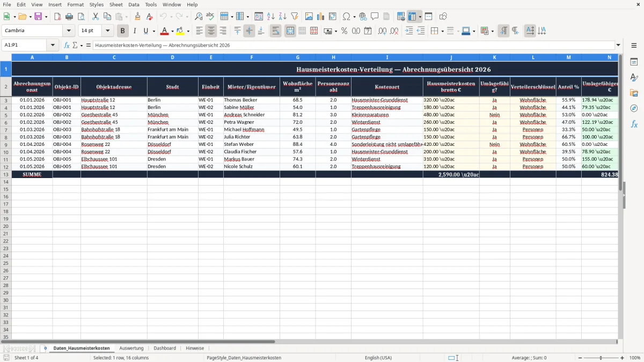Viewport: 644px width, 362px height.
Task: Click the Export as PDF icon
Action: click(x=57, y=17)
